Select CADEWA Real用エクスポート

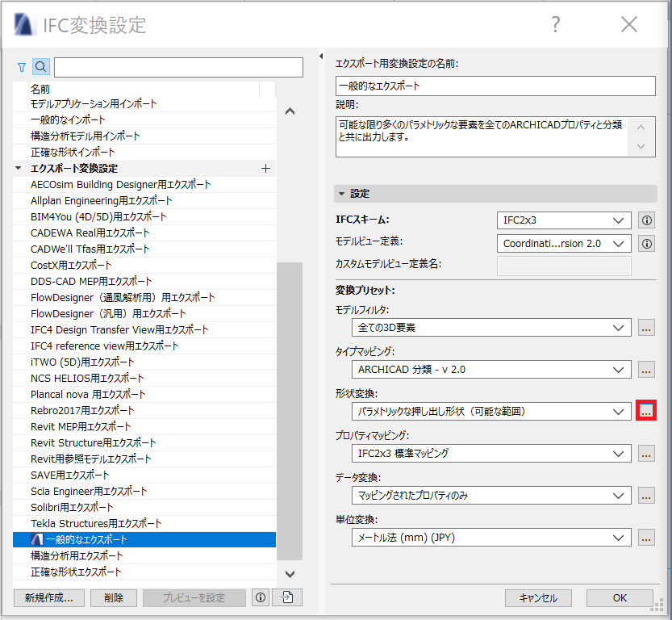click(144, 233)
